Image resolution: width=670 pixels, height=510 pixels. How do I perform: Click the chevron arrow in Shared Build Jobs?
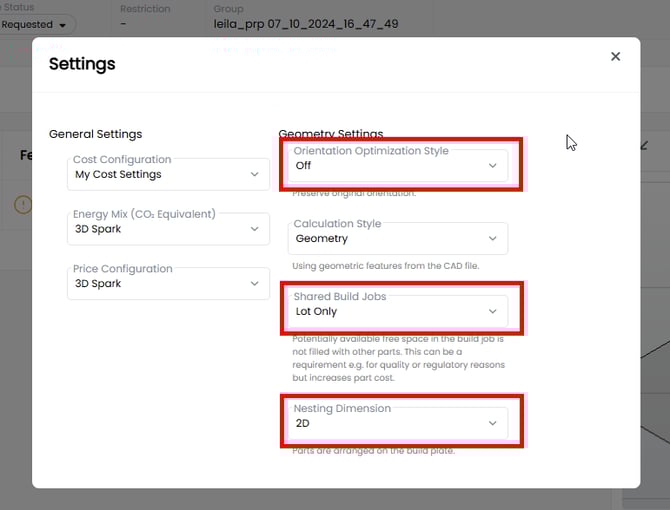[x=492, y=312]
